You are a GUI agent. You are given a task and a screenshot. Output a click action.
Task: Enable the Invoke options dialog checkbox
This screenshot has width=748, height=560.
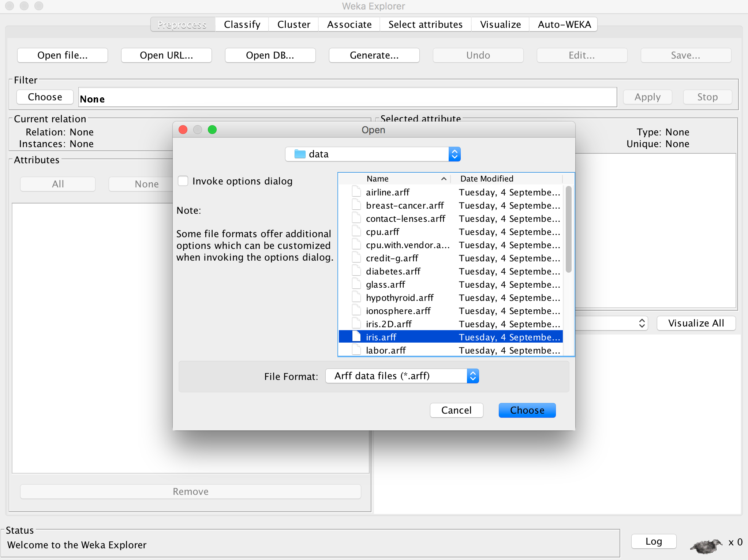point(183,181)
